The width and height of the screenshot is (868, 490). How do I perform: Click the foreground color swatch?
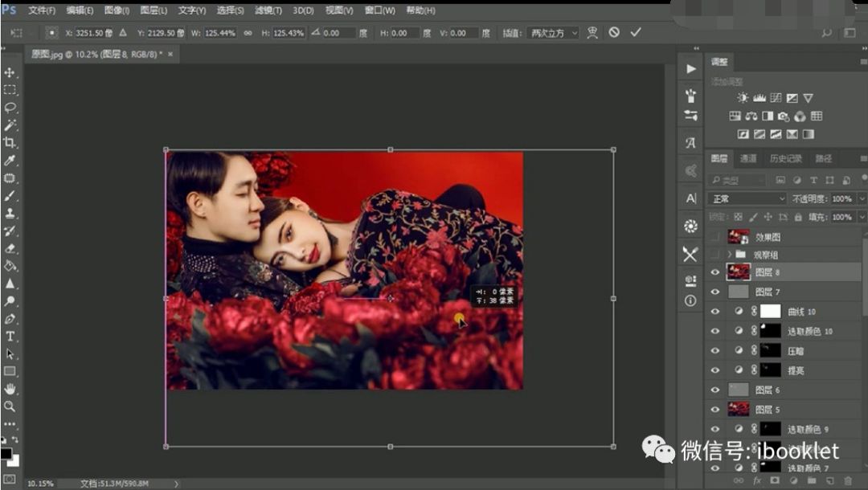[x=6, y=454]
